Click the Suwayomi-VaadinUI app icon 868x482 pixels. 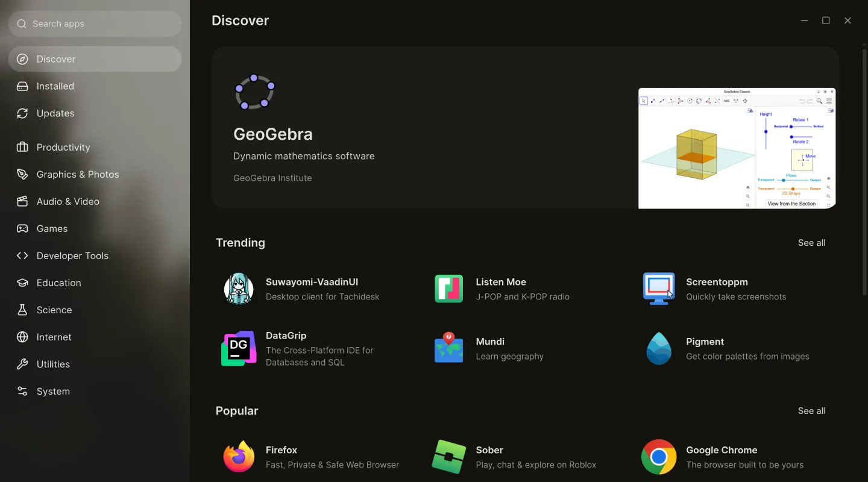click(x=239, y=289)
